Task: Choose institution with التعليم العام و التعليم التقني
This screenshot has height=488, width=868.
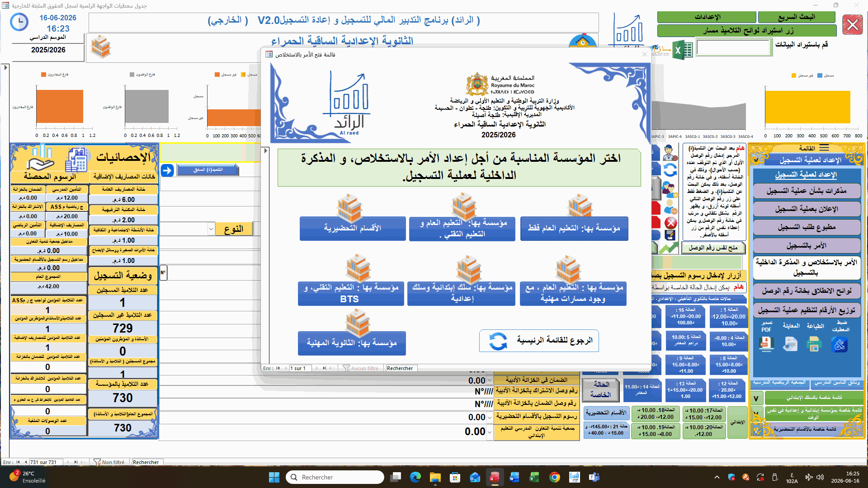Action: (462, 228)
